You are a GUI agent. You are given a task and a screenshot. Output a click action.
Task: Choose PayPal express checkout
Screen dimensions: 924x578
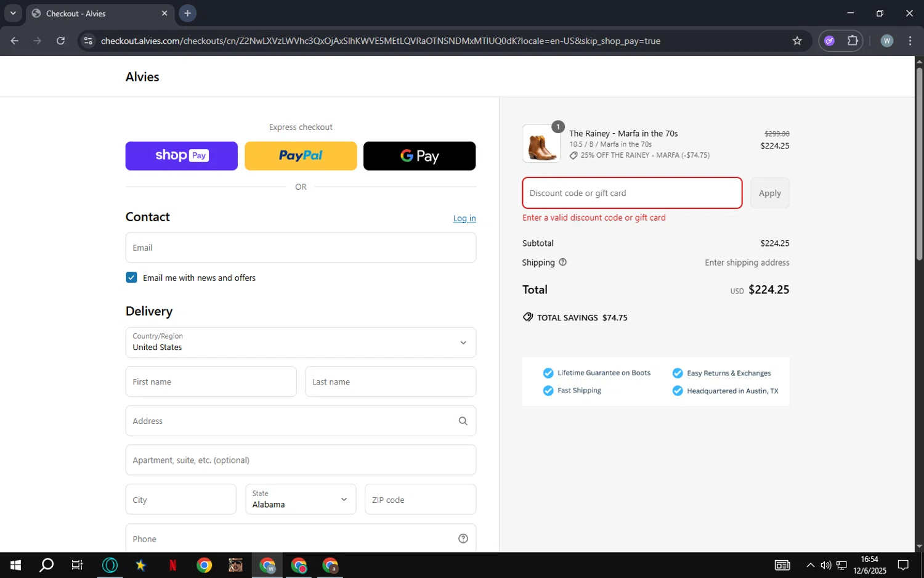(301, 156)
